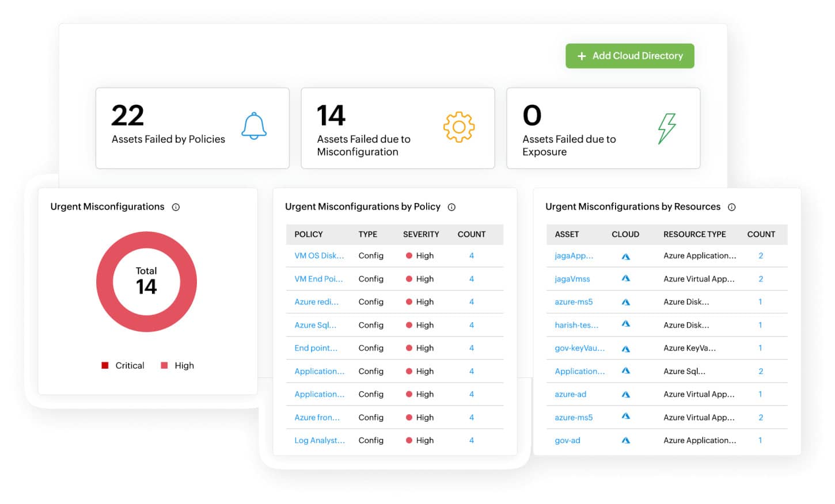Click the SEVERITY column header
Screen dimensions: 835x504
(x=421, y=234)
